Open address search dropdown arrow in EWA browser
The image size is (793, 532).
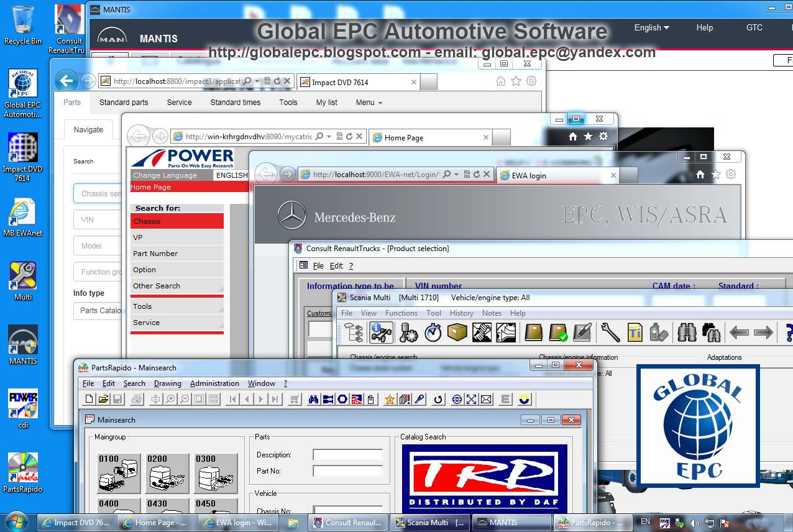(x=456, y=175)
